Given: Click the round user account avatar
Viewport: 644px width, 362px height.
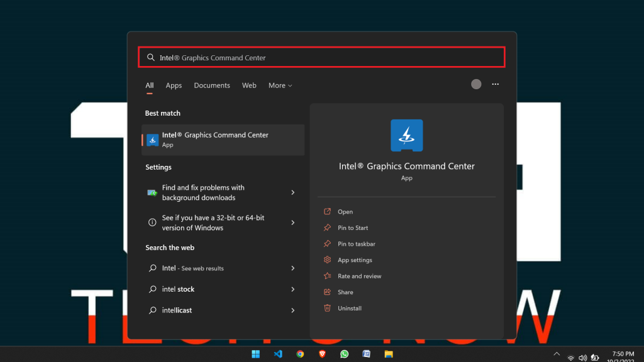Looking at the screenshot, I should point(476,84).
